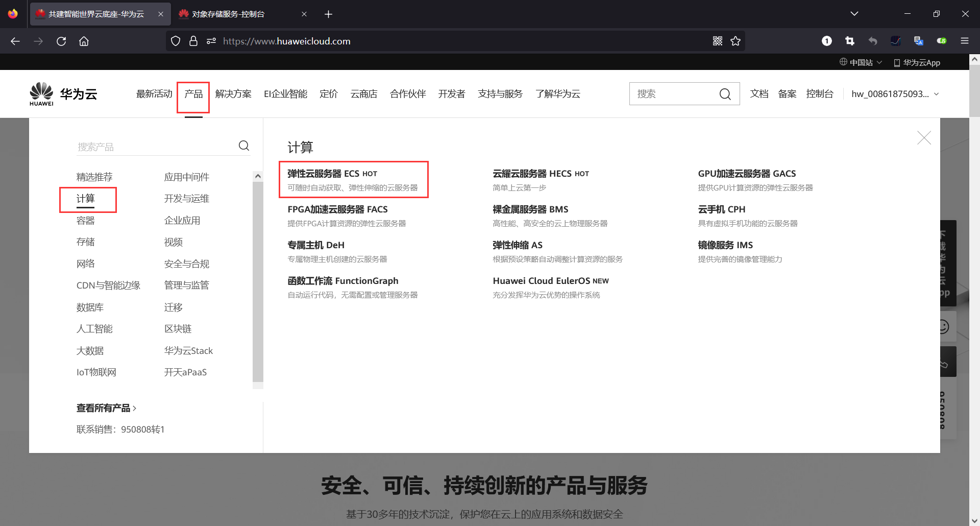Close the product mega menu
Image resolution: width=980 pixels, height=526 pixels.
[x=924, y=137]
